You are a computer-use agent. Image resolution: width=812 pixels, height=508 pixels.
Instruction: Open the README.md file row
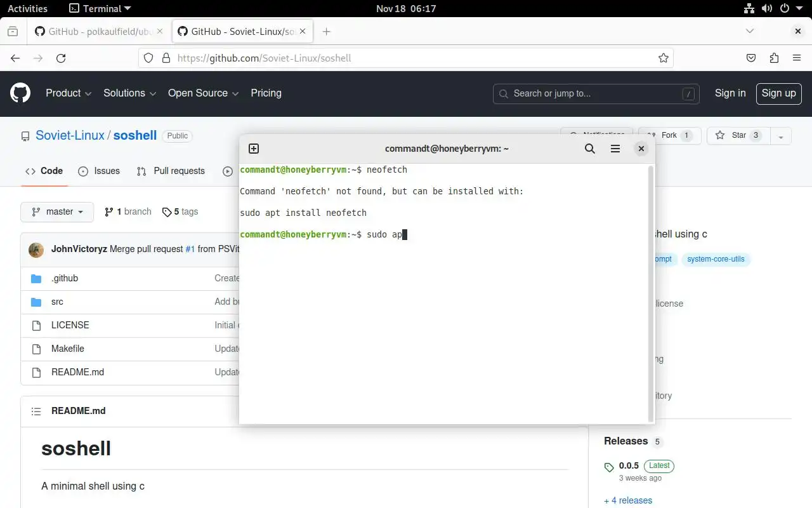pyautogui.click(x=77, y=372)
